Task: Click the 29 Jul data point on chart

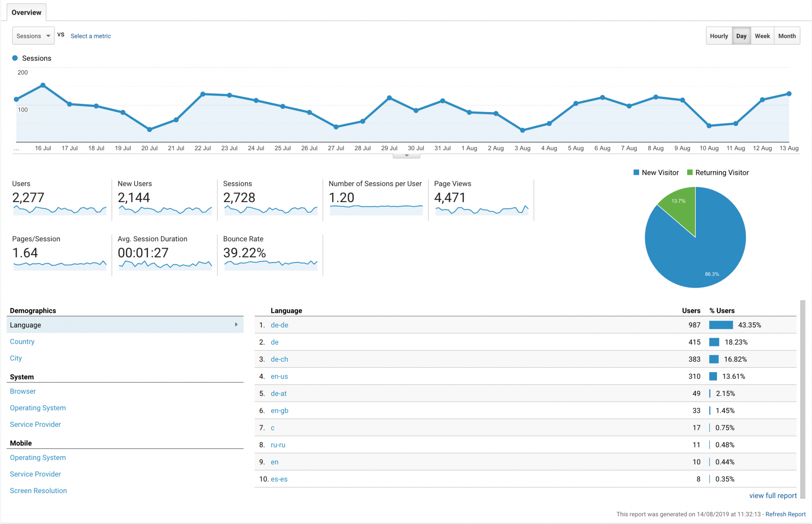Action: [389, 98]
